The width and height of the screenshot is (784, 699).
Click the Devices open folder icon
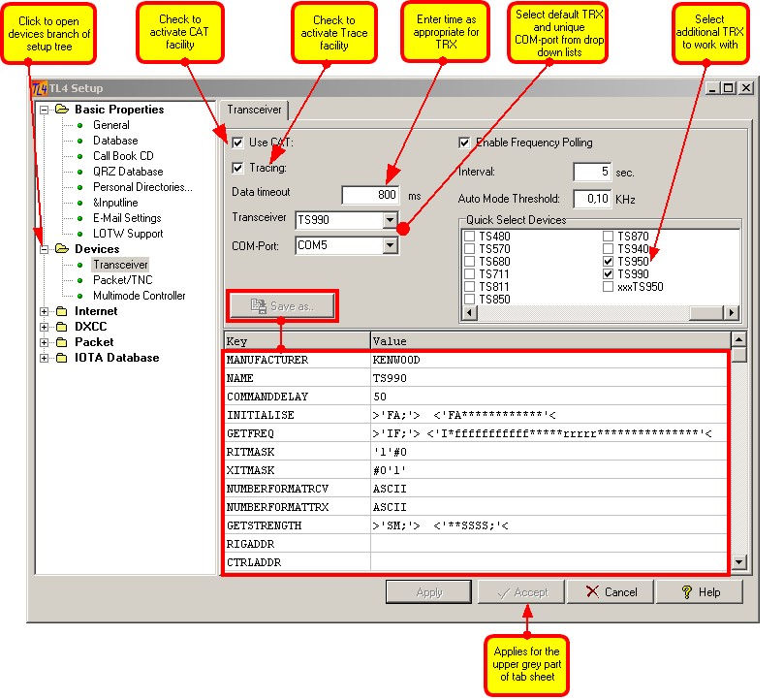pos(62,249)
